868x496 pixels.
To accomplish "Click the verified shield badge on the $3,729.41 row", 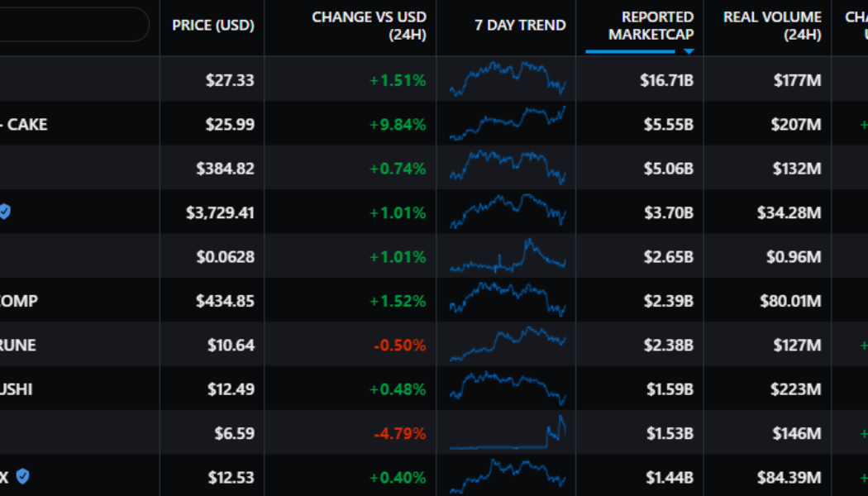I will (6, 212).
